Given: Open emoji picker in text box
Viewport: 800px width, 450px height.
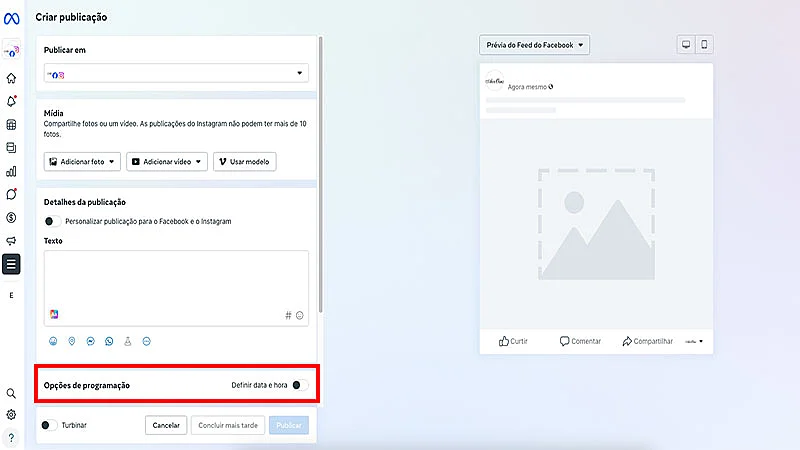Looking at the screenshot, I should click(300, 315).
